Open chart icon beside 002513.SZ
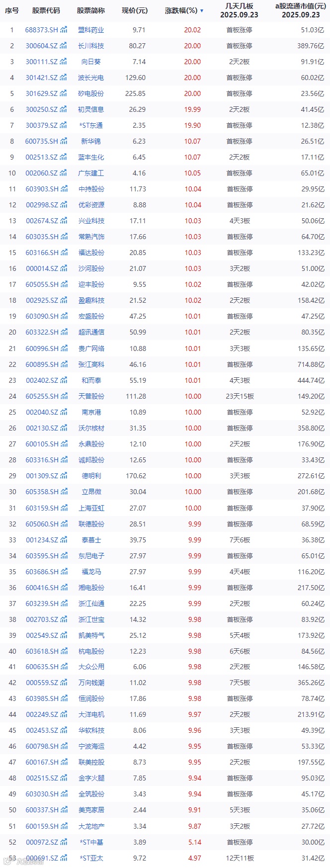Image resolution: width=330 pixels, height=868 pixels. click(63, 157)
